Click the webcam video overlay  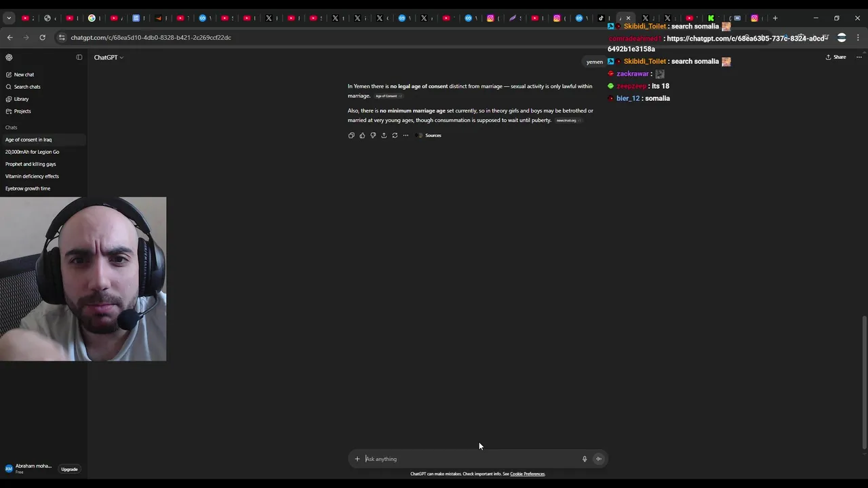(83, 279)
